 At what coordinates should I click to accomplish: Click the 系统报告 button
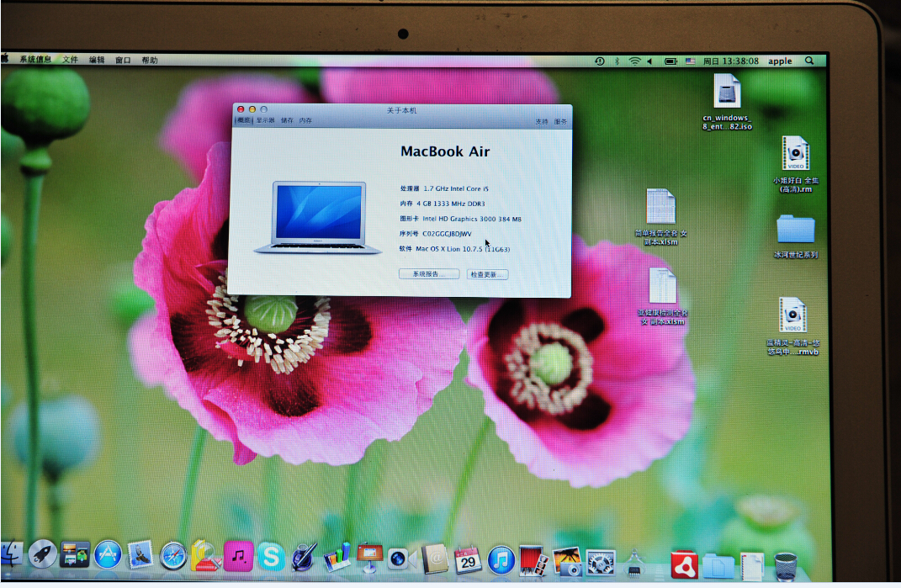pos(429,274)
